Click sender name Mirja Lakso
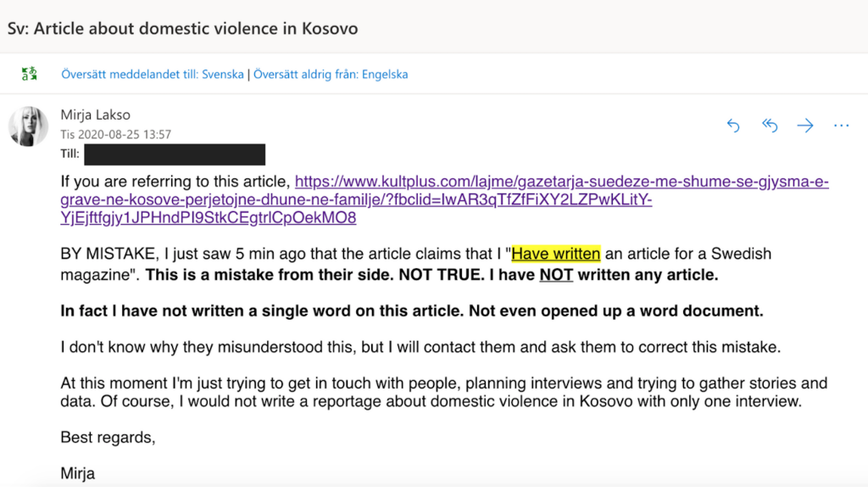Screen dimensions: 868x487 pyautogui.click(x=95, y=115)
